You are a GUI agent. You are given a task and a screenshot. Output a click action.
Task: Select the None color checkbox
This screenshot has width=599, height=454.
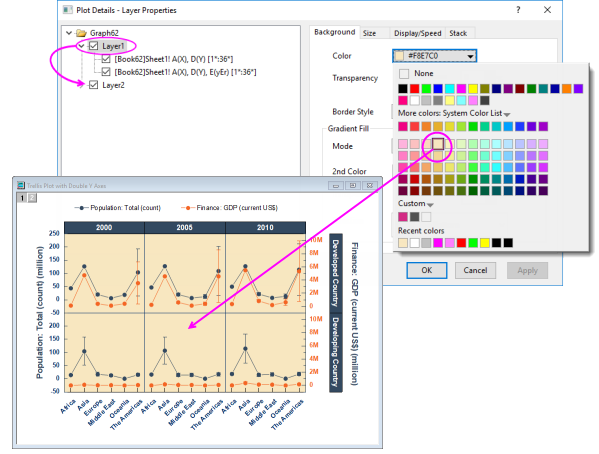point(404,73)
